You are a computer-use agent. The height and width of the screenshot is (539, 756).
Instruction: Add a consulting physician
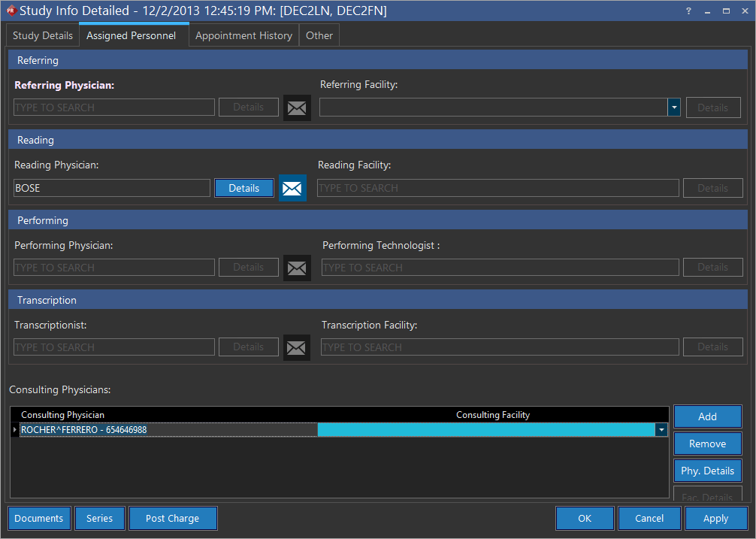[707, 416]
